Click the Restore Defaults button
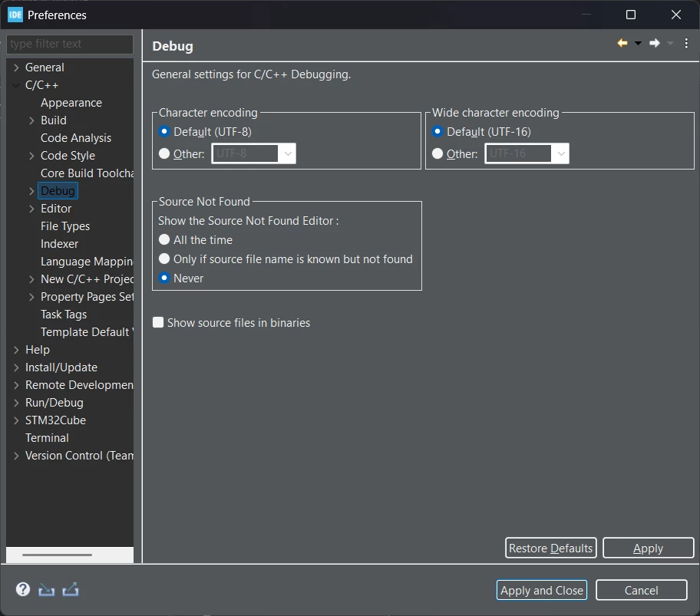 click(x=551, y=548)
